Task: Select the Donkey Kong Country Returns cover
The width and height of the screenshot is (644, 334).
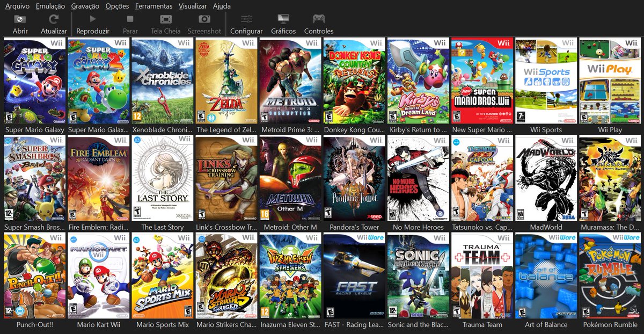Action: click(354, 81)
